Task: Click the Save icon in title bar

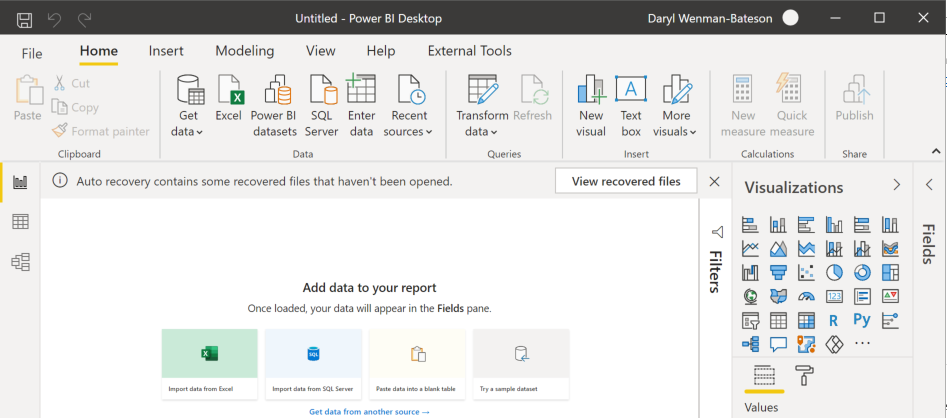Action: tap(24, 20)
